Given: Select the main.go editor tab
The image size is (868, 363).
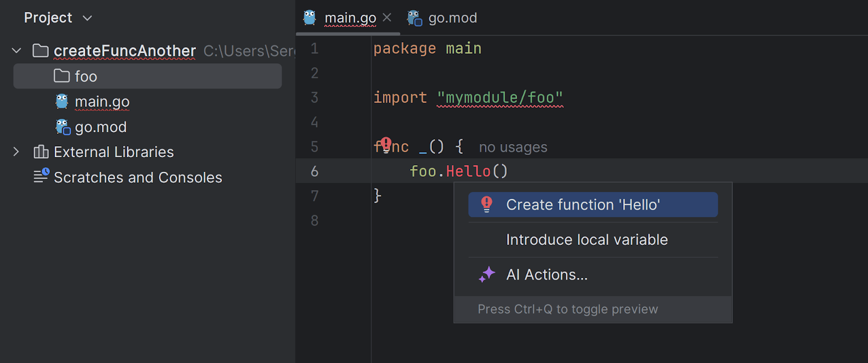Looking at the screenshot, I should (349, 18).
